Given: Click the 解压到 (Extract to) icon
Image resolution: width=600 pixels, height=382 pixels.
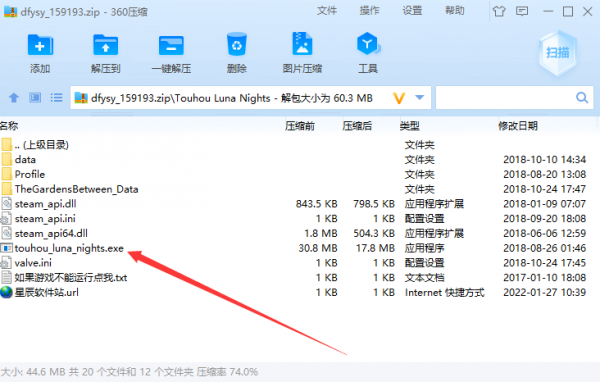Looking at the screenshot, I should 106,45.
